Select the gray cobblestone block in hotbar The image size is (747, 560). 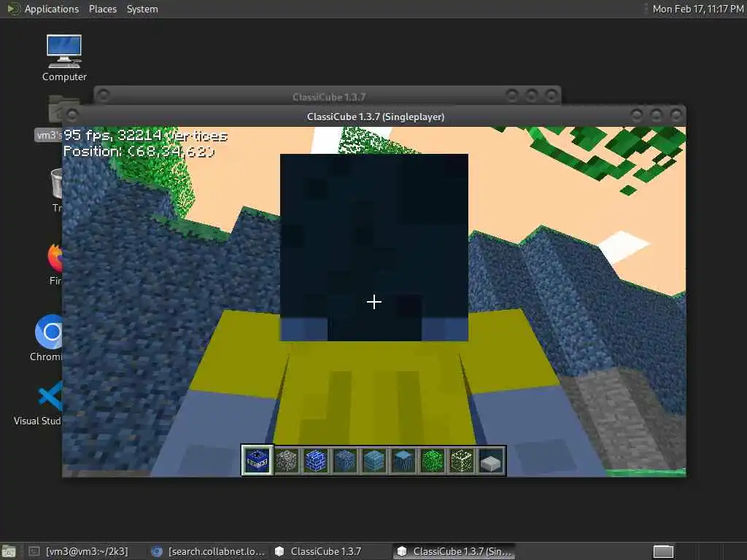click(x=287, y=461)
